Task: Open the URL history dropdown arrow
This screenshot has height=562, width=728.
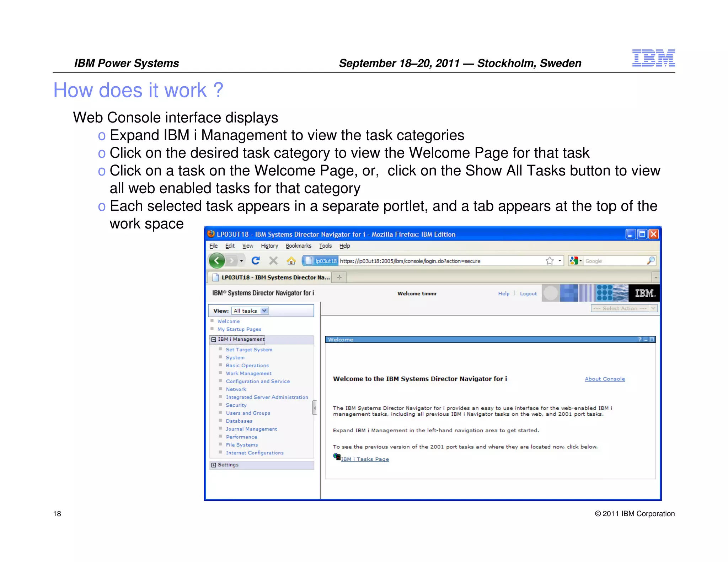Action: pyautogui.click(x=560, y=261)
